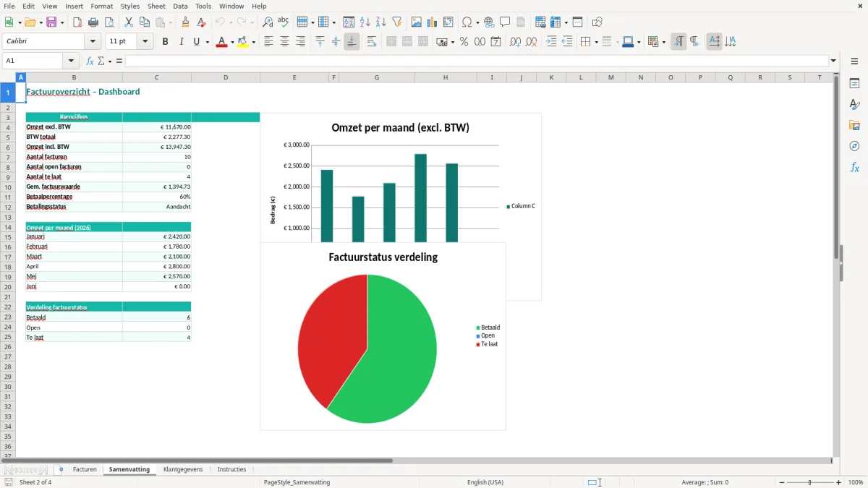
Task: Open the Open-file dropdown arrow
Action: pos(40,22)
